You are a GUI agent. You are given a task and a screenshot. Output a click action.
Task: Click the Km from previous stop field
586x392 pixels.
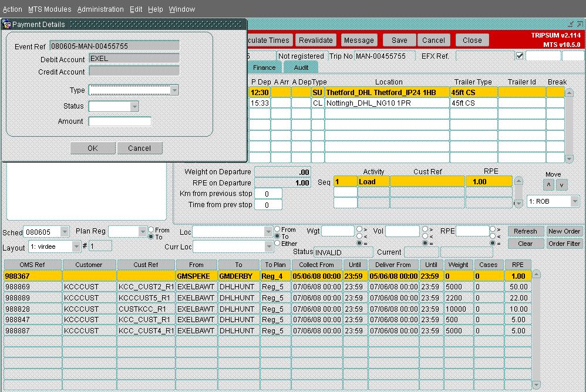pos(268,194)
